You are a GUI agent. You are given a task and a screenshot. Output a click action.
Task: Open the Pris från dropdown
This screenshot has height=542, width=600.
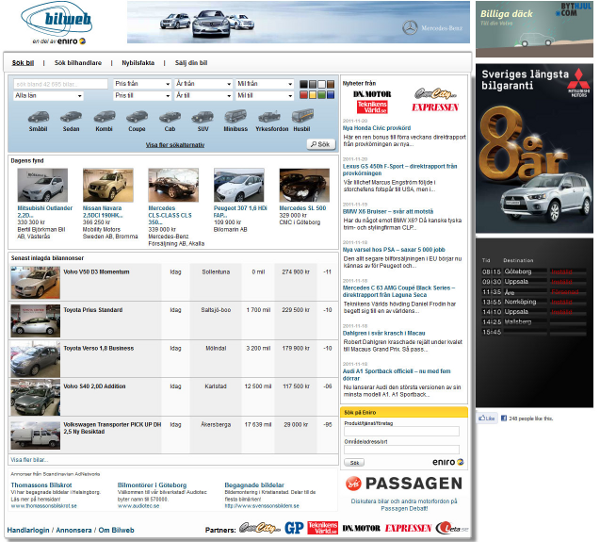(142, 84)
